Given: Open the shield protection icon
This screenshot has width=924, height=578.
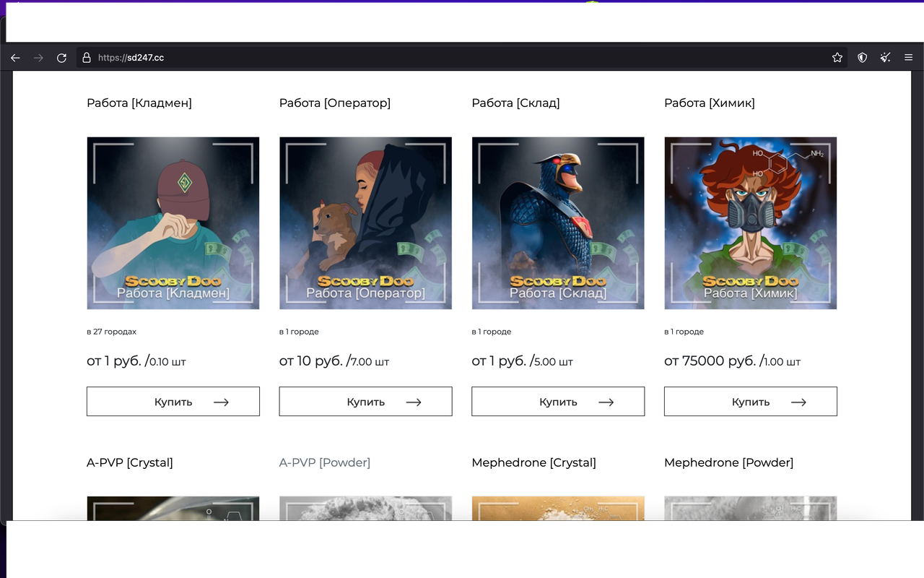Looking at the screenshot, I should (x=862, y=58).
